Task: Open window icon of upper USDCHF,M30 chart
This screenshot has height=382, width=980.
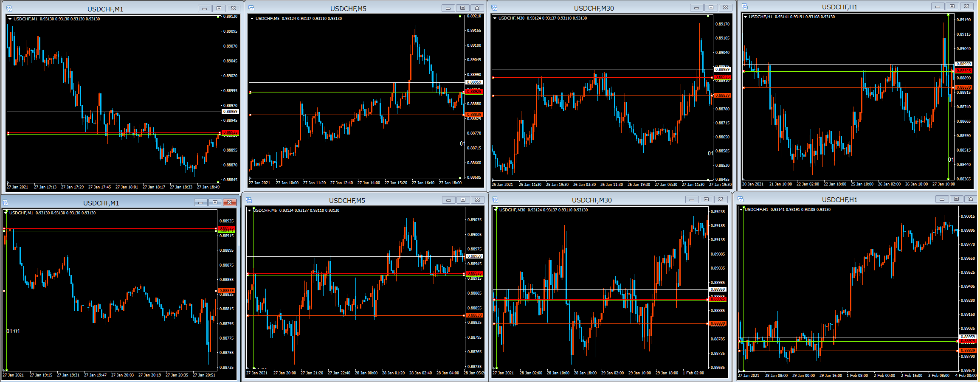Action: 494,8
